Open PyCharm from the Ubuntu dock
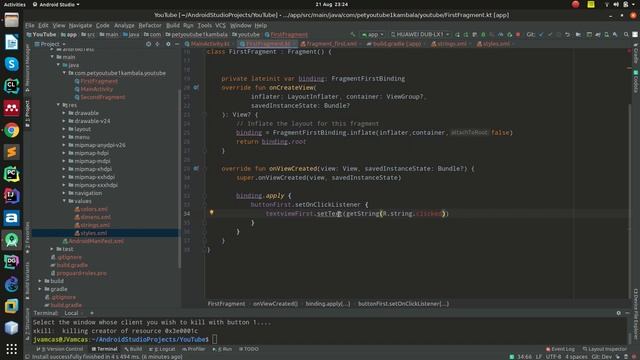This screenshot has width=640, height=360. click(x=11, y=174)
